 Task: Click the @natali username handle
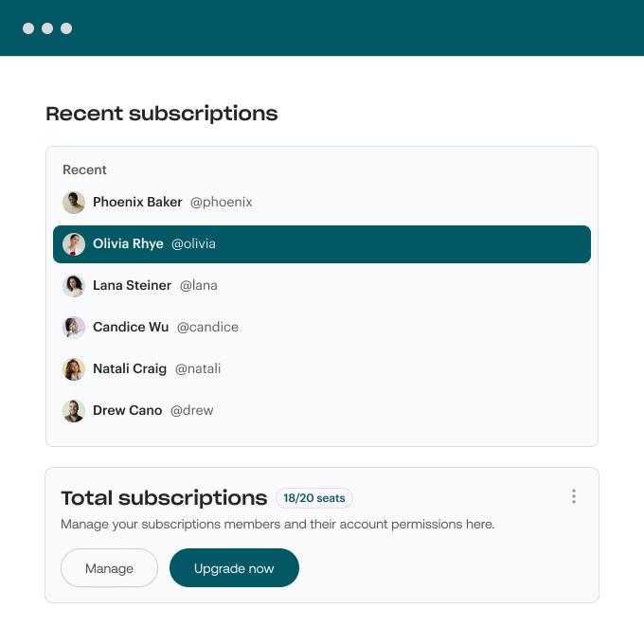pyautogui.click(x=198, y=369)
